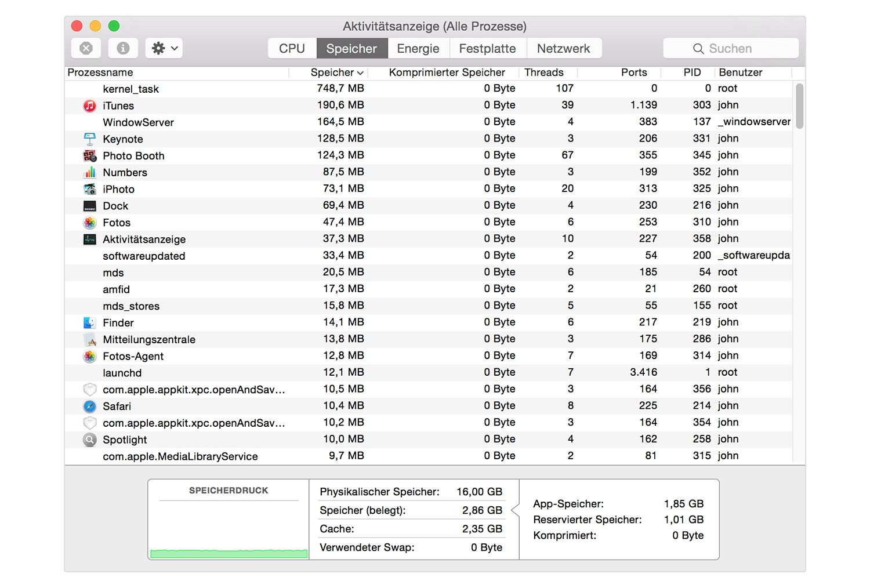Select the WindowServer process row
870x588 pixels.
click(x=429, y=122)
